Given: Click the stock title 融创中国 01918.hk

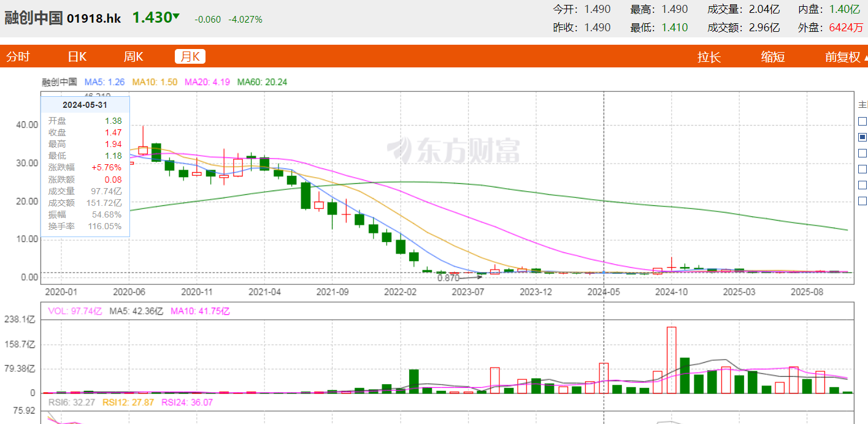Looking at the screenshot, I should click(x=63, y=18).
